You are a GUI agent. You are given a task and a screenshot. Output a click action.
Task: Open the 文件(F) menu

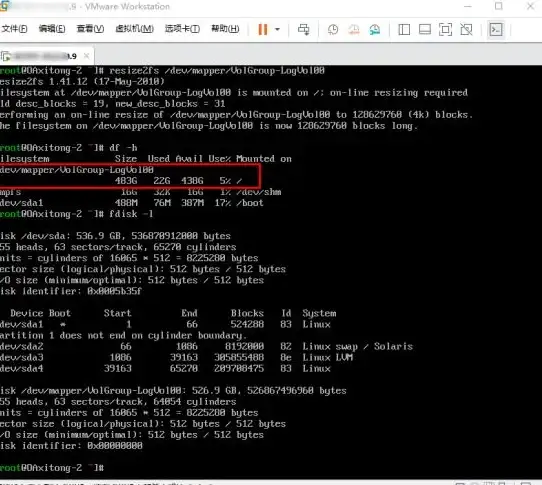click(14, 29)
